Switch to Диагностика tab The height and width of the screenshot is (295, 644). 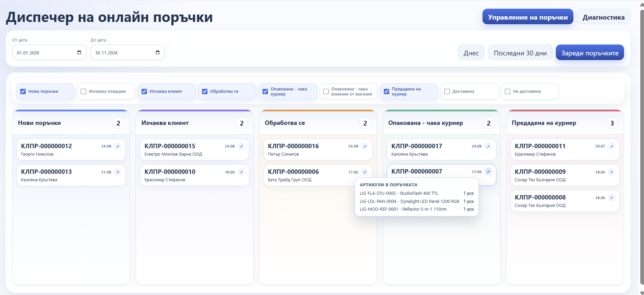pos(603,17)
